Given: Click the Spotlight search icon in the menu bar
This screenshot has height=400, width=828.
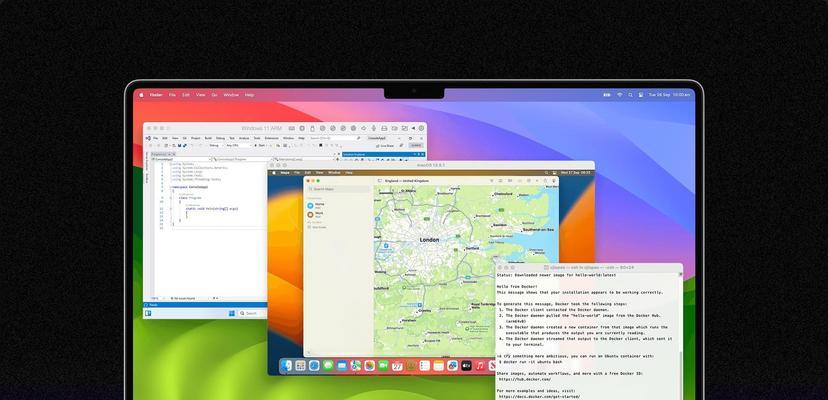Looking at the screenshot, I should pyautogui.click(x=630, y=95).
